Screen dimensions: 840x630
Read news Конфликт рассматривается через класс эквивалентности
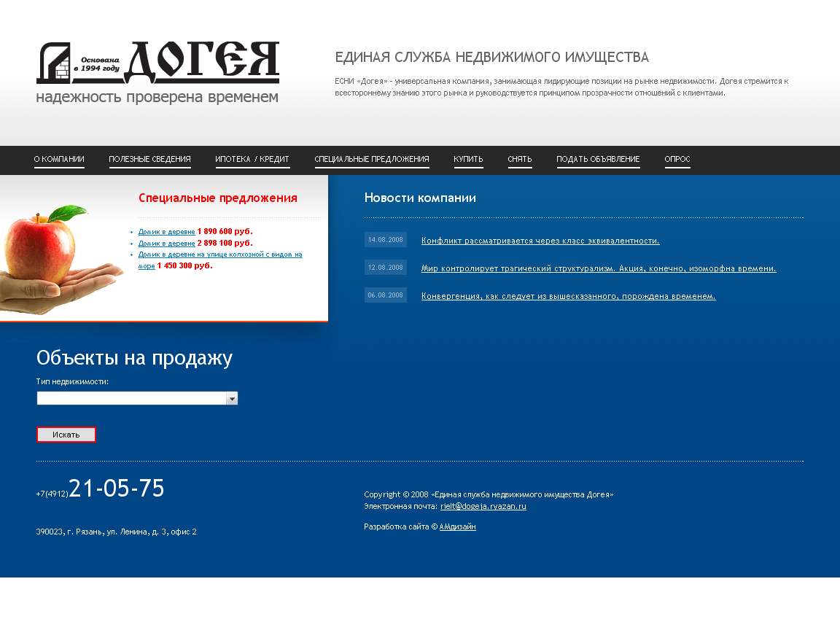[540, 241]
